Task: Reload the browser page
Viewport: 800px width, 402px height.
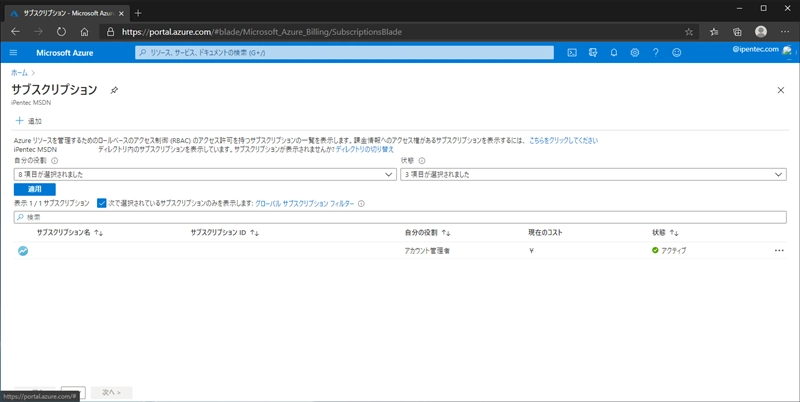Action: point(61,32)
